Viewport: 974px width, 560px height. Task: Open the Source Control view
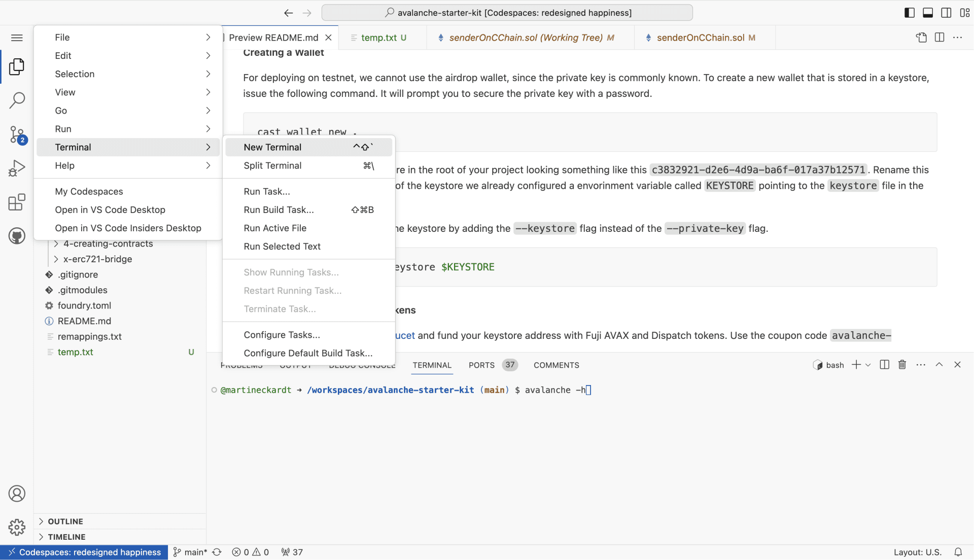click(17, 134)
